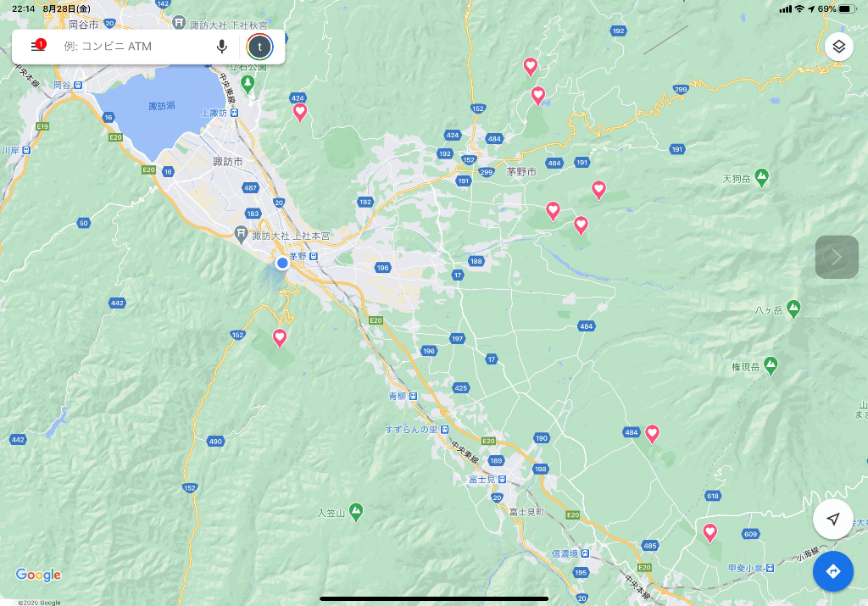Open the hamburger menu with notification badge
The width and height of the screenshot is (868, 606).
coord(36,47)
